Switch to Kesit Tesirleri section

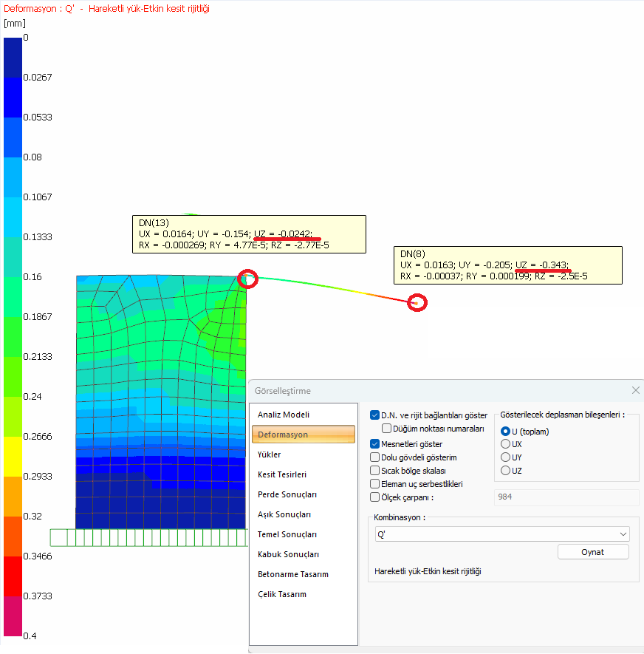click(x=282, y=474)
